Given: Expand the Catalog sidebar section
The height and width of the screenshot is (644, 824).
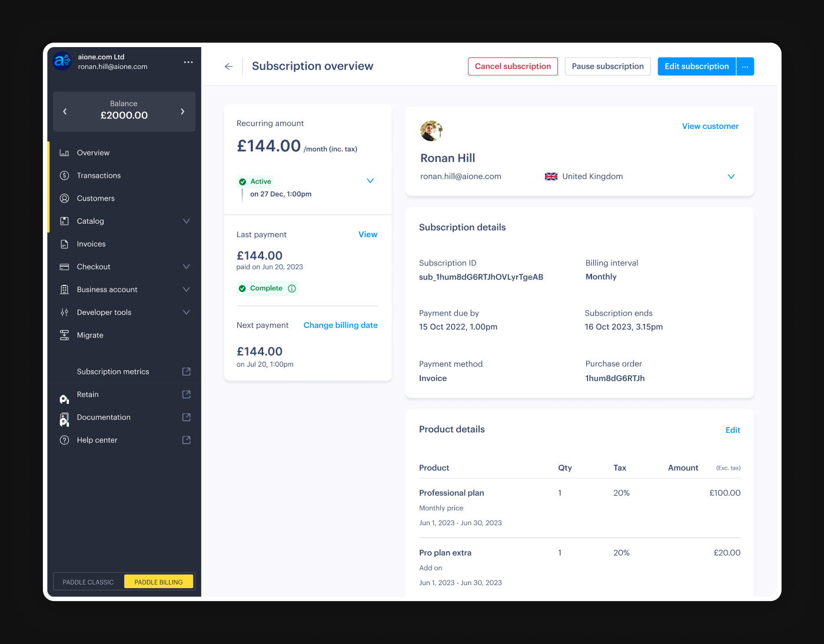Looking at the screenshot, I should pos(186,221).
